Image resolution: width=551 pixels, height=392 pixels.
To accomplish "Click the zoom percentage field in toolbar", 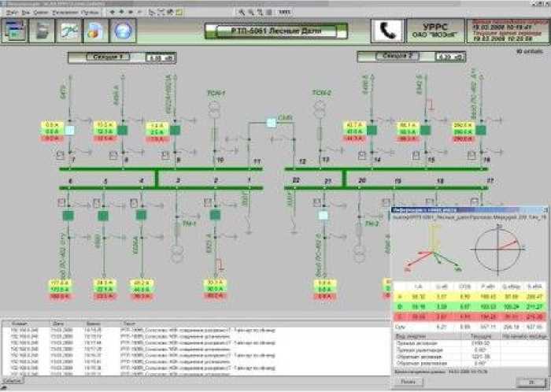I will 285,12.
